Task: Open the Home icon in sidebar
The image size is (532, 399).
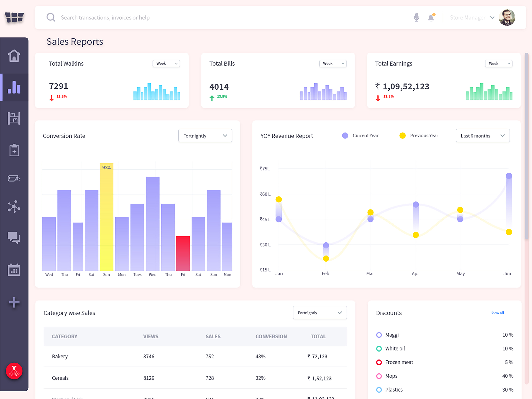Action: (14, 56)
